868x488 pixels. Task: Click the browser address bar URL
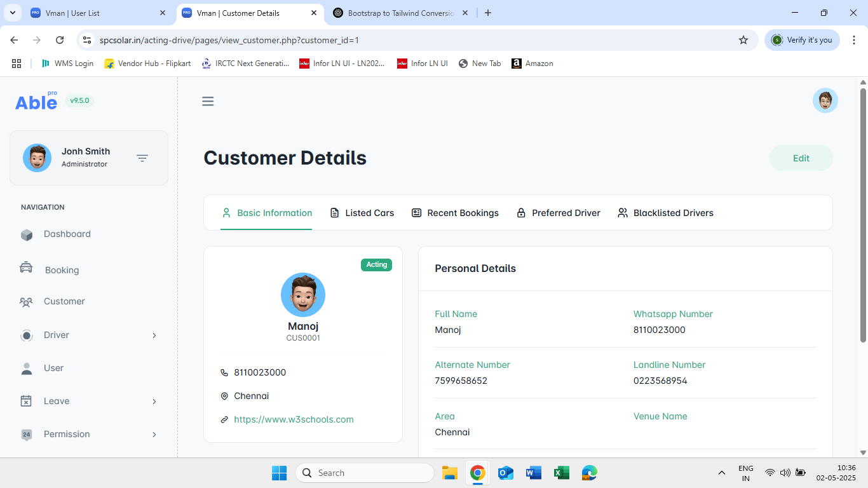pyautogui.click(x=229, y=40)
